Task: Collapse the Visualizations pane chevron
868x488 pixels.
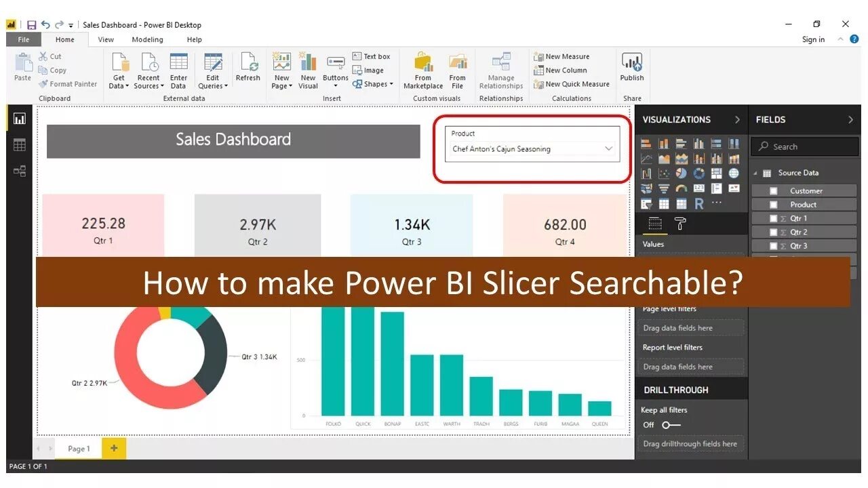Action: (737, 120)
